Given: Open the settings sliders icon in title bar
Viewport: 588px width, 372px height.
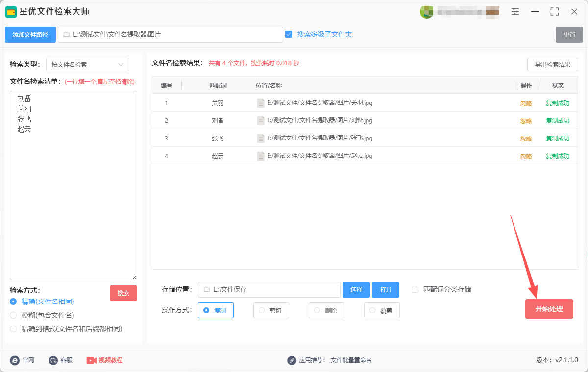Looking at the screenshot, I should tap(515, 12).
